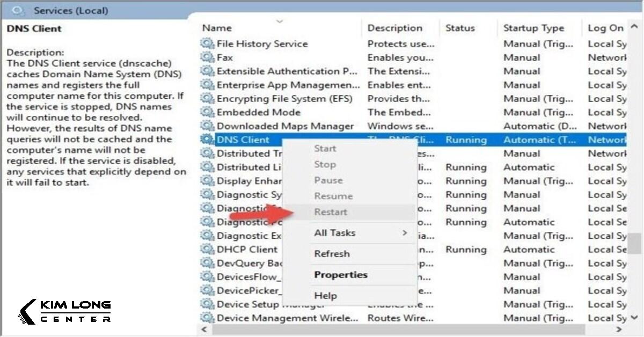This screenshot has height=337, width=644.
Task: Sort by the Startup Type column header
Action: click(533, 28)
